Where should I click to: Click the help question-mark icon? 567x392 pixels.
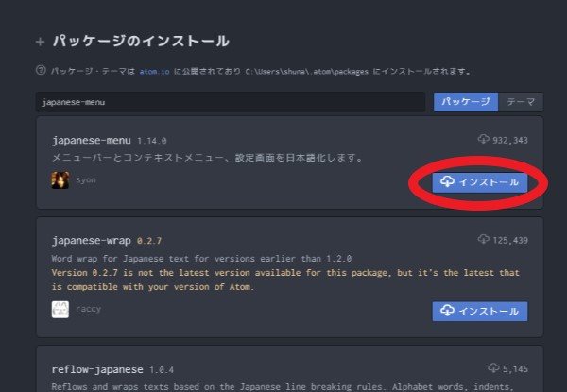point(41,70)
